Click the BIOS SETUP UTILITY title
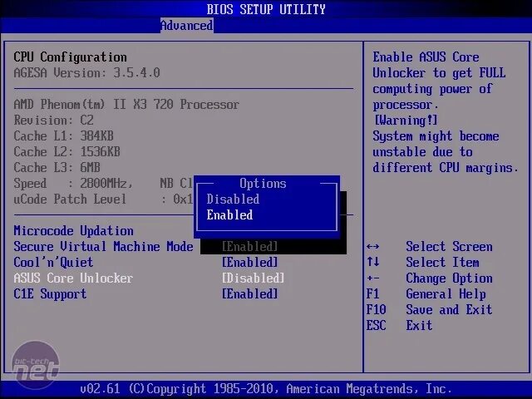Image resolution: width=532 pixels, height=399 pixels. click(266, 9)
